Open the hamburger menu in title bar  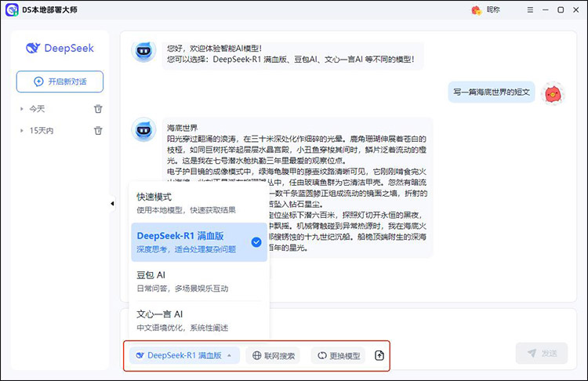pos(530,9)
